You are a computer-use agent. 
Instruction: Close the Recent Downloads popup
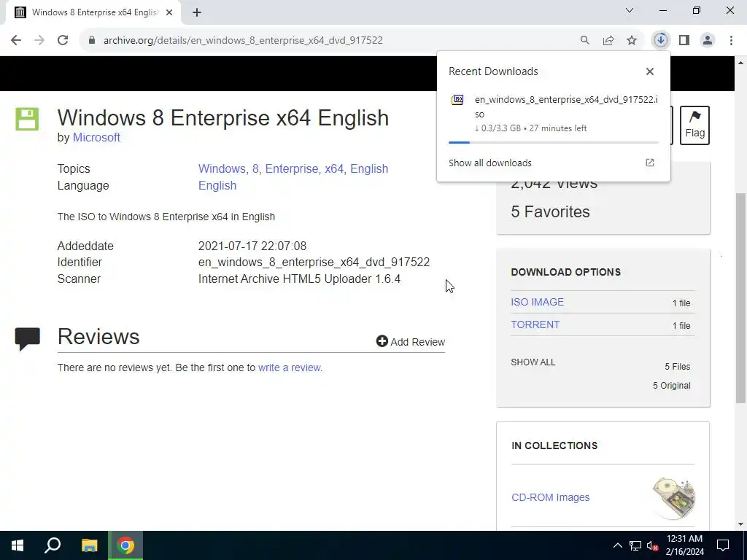pos(650,71)
